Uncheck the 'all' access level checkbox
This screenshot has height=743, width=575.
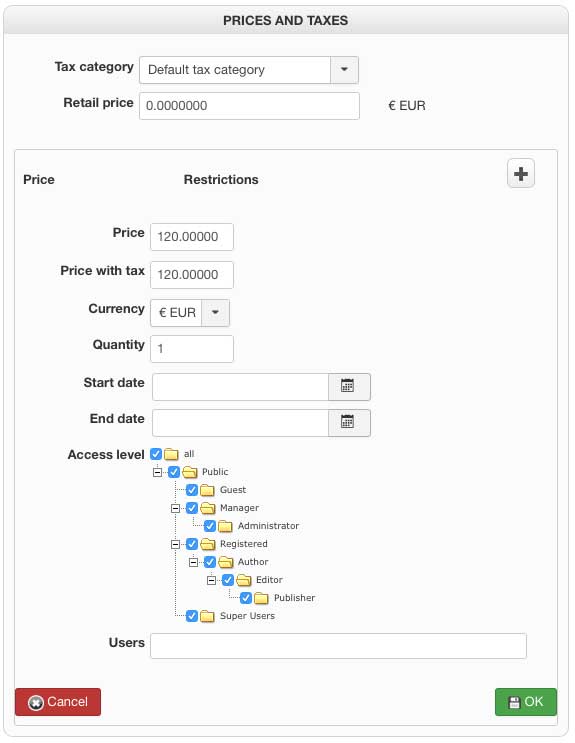point(156,453)
